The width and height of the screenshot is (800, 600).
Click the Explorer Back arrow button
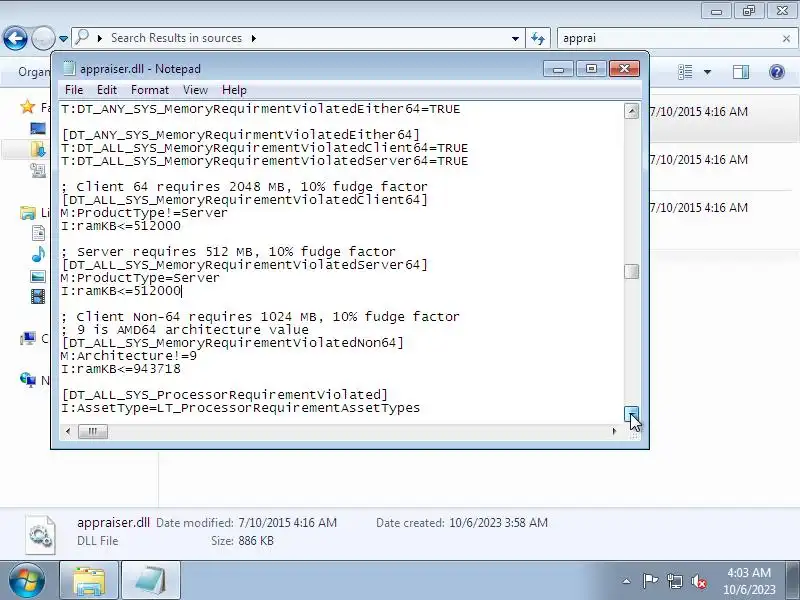pos(15,38)
